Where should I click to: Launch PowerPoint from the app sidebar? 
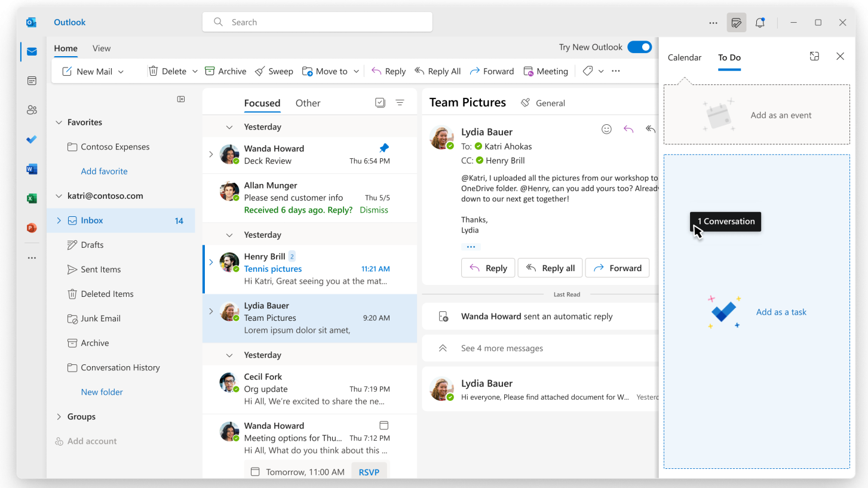coord(32,228)
